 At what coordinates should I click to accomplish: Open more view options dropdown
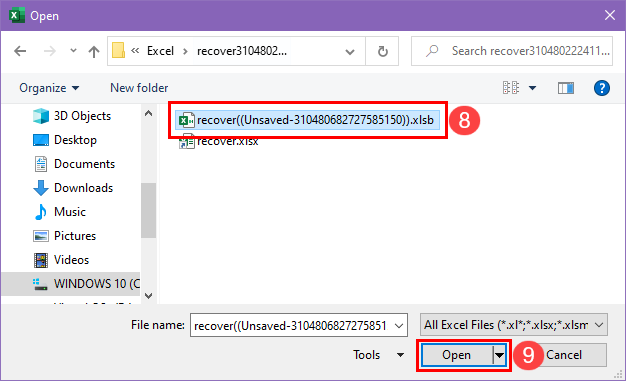tap(532, 88)
